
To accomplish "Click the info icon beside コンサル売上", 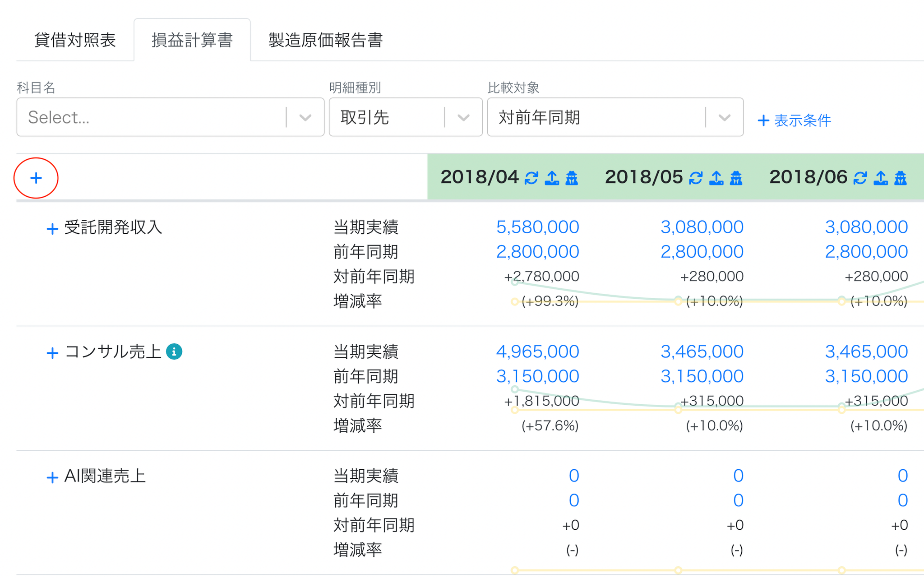I will point(174,351).
